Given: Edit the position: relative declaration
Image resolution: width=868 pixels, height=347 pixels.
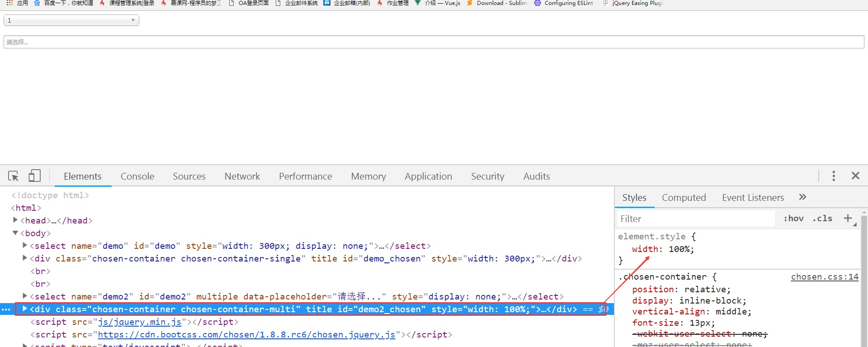Looking at the screenshot, I should tap(681, 290).
